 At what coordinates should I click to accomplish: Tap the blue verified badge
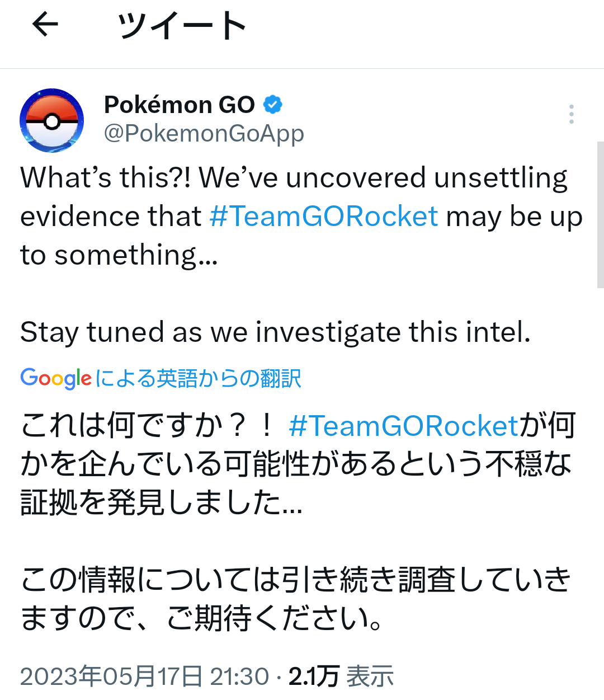click(x=273, y=105)
